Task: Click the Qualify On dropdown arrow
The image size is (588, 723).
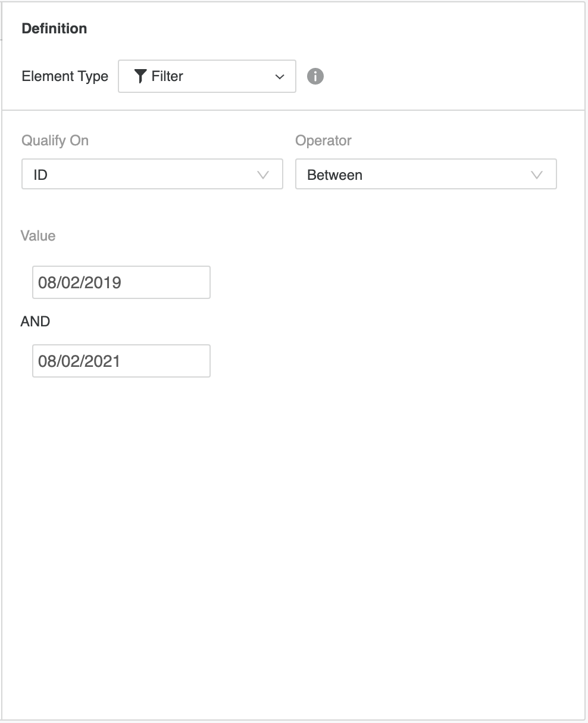Action: 262,174
